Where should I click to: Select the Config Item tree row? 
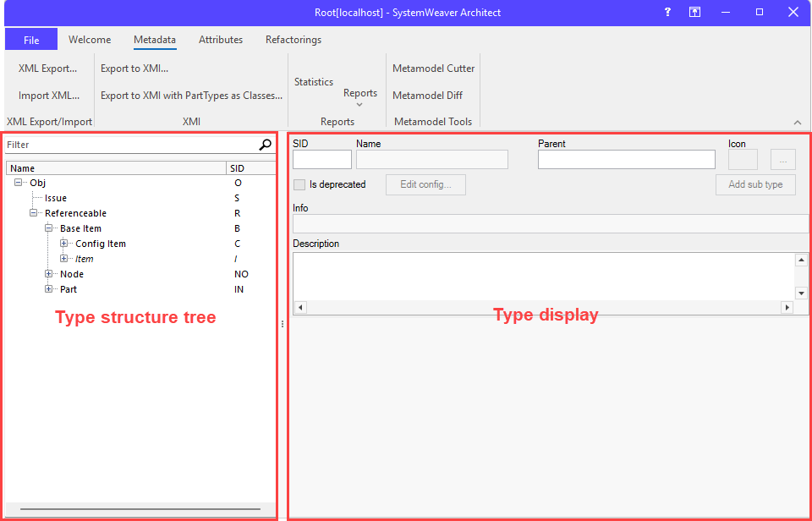click(101, 244)
